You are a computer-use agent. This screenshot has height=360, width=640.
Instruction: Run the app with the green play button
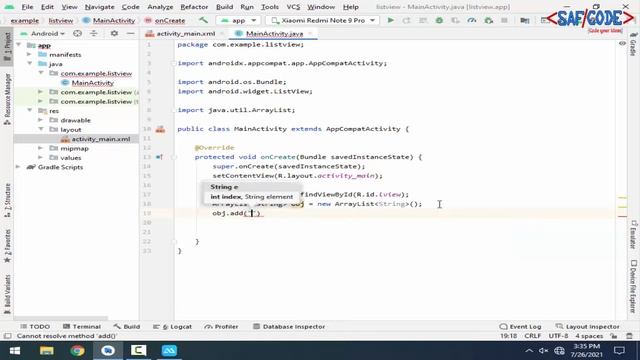pyautogui.click(x=391, y=20)
